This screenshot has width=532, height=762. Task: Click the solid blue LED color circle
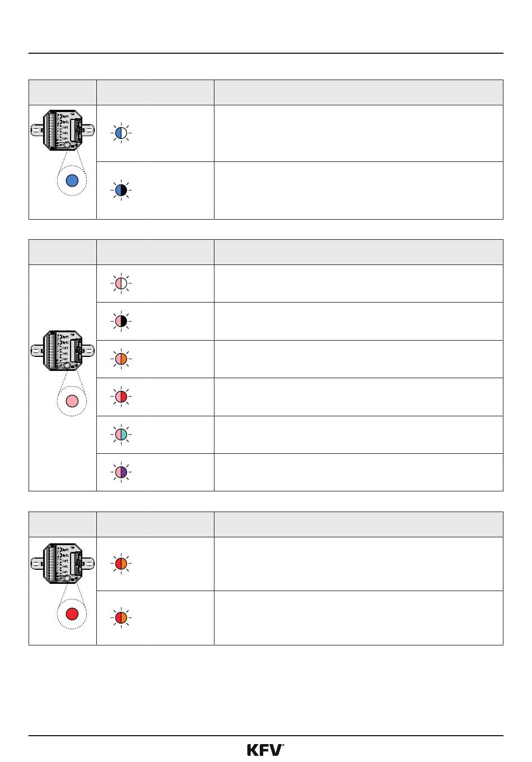(x=72, y=180)
